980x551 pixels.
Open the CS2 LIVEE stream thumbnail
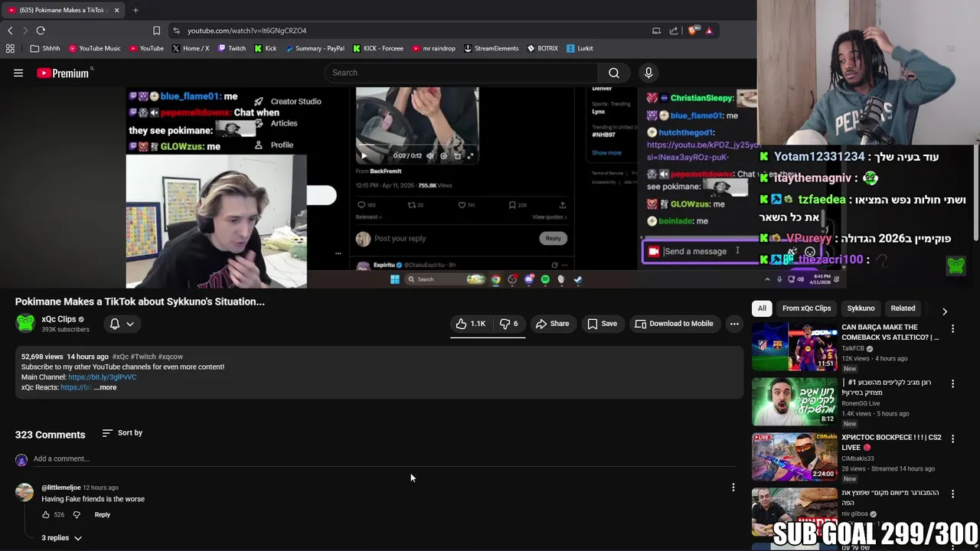794,457
